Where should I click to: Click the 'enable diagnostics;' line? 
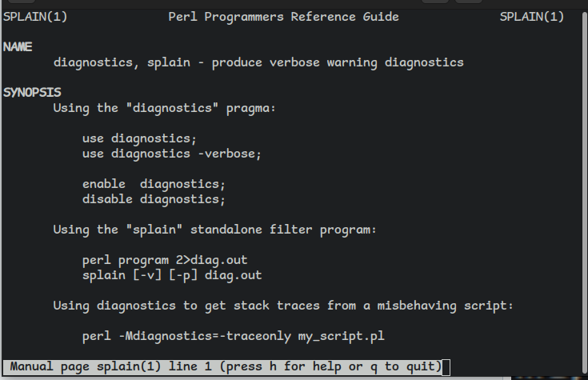[x=154, y=184]
